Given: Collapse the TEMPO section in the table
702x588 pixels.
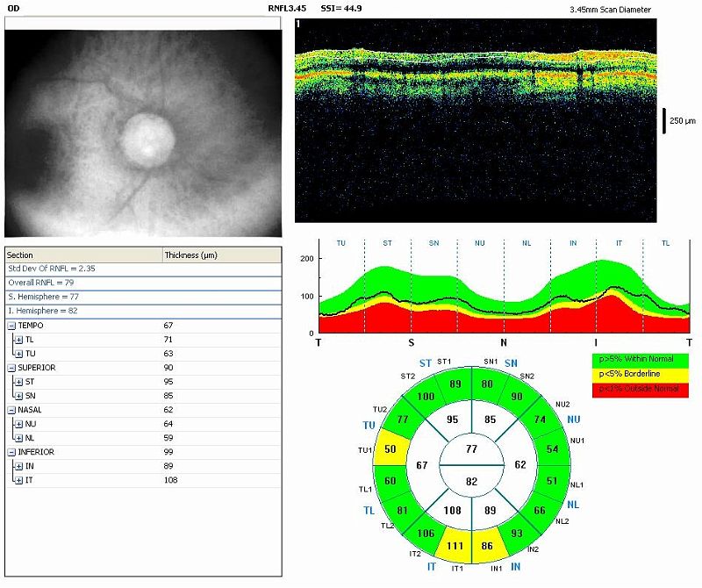Looking at the screenshot, I should point(11,326).
